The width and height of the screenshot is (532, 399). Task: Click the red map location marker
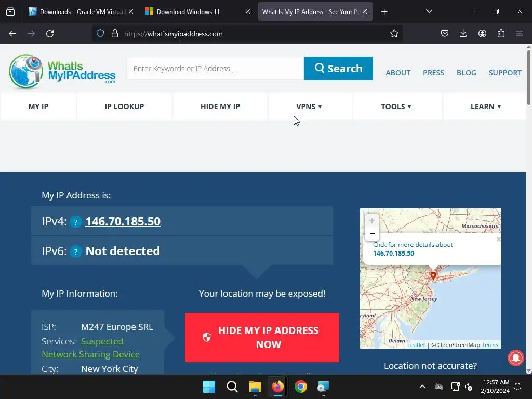[x=433, y=275]
